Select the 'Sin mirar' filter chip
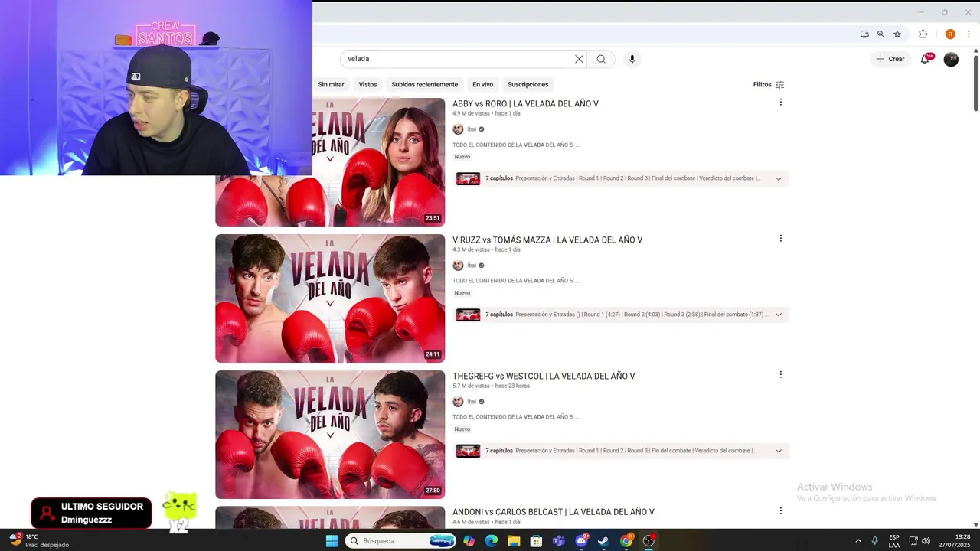The width and height of the screenshot is (980, 551). [x=331, y=84]
